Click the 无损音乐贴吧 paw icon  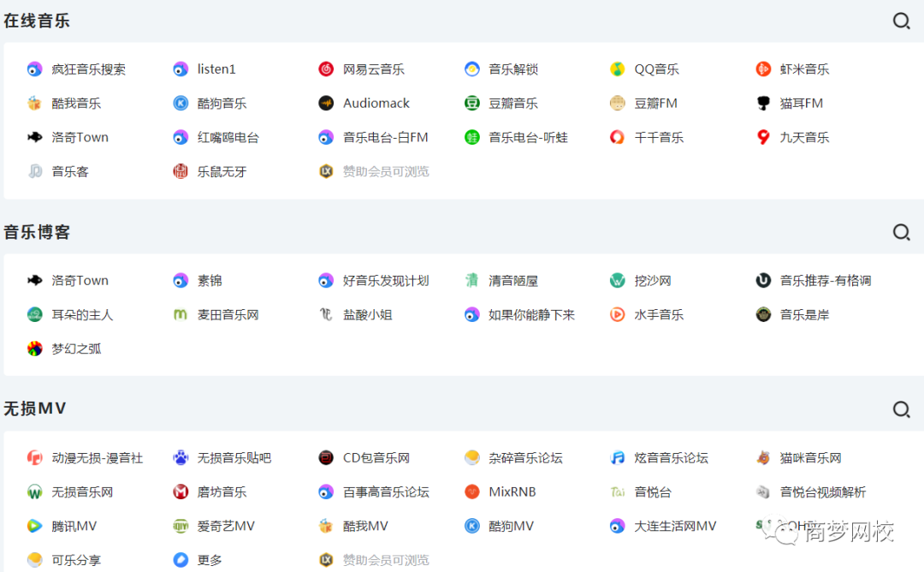point(181,457)
